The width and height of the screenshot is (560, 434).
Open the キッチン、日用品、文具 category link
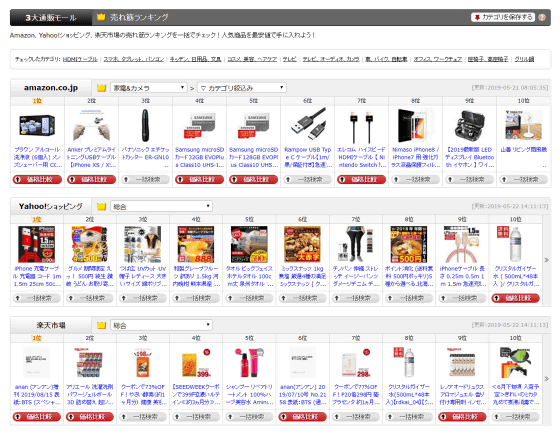tap(195, 59)
